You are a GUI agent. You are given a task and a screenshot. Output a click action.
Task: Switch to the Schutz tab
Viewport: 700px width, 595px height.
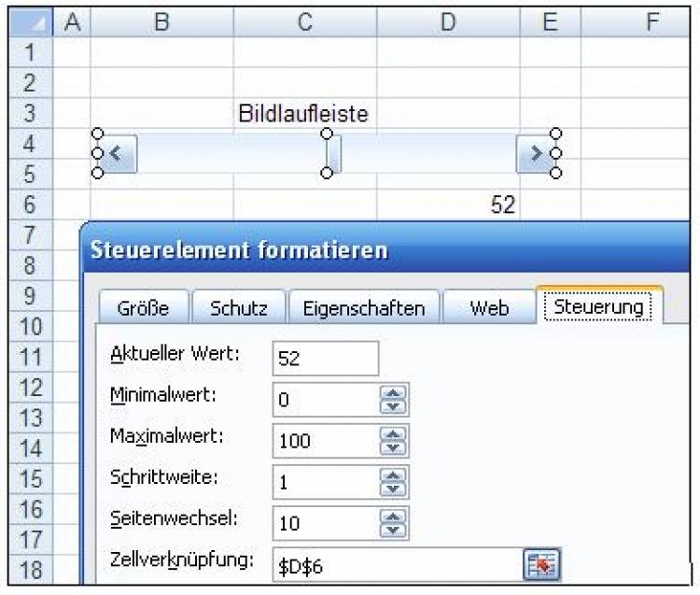pyautogui.click(x=239, y=309)
